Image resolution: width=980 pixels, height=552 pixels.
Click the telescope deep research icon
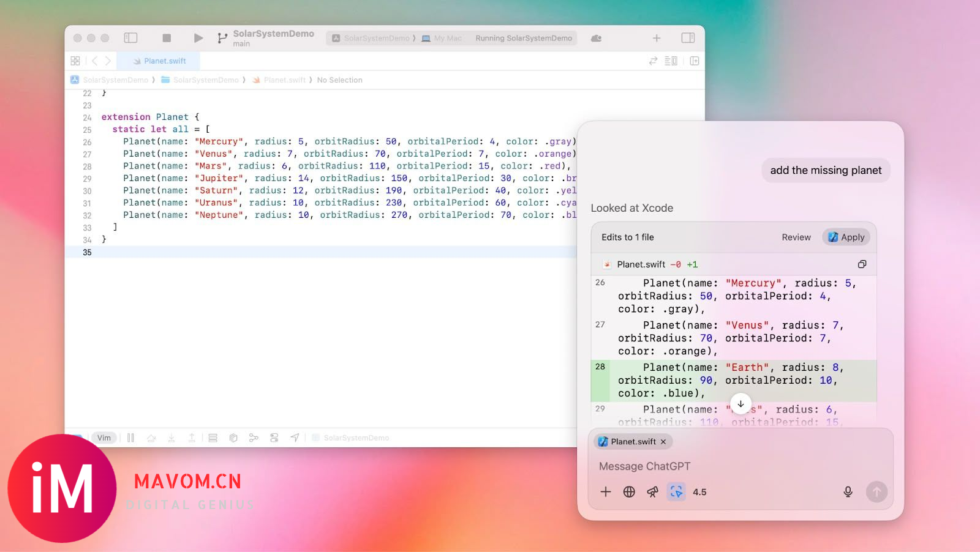(x=652, y=492)
